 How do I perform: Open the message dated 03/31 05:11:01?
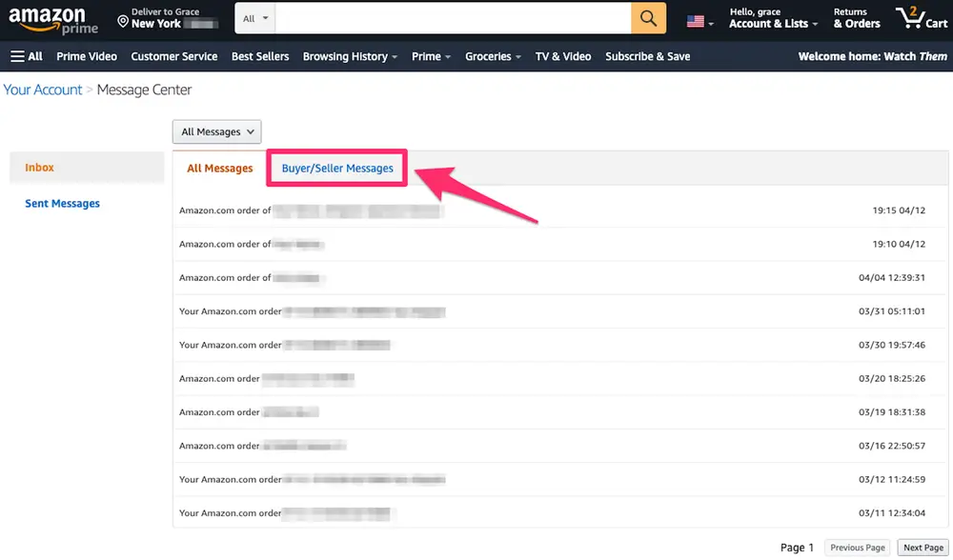[x=560, y=311]
